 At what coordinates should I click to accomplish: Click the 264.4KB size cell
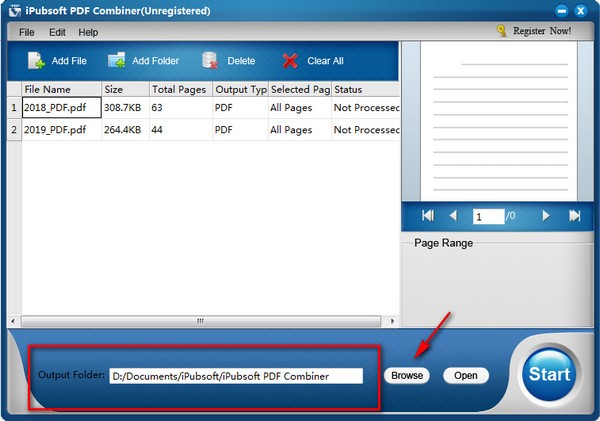[x=126, y=130]
